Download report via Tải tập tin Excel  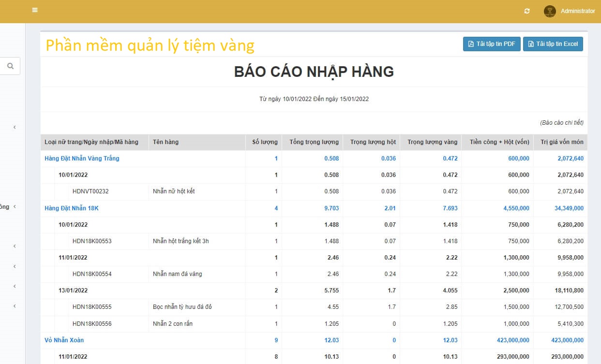pos(553,44)
